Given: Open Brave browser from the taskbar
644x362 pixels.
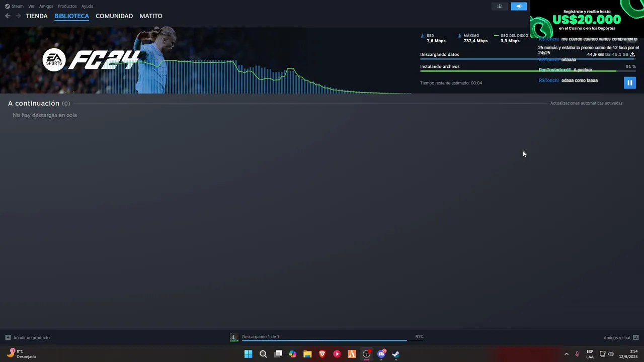Looking at the screenshot, I should pyautogui.click(x=323, y=354).
